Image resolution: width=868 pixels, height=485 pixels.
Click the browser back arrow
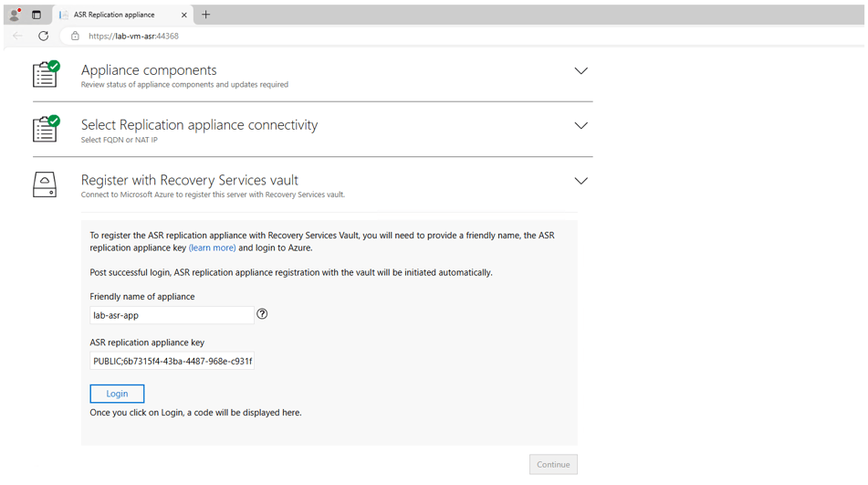coord(17,36)
